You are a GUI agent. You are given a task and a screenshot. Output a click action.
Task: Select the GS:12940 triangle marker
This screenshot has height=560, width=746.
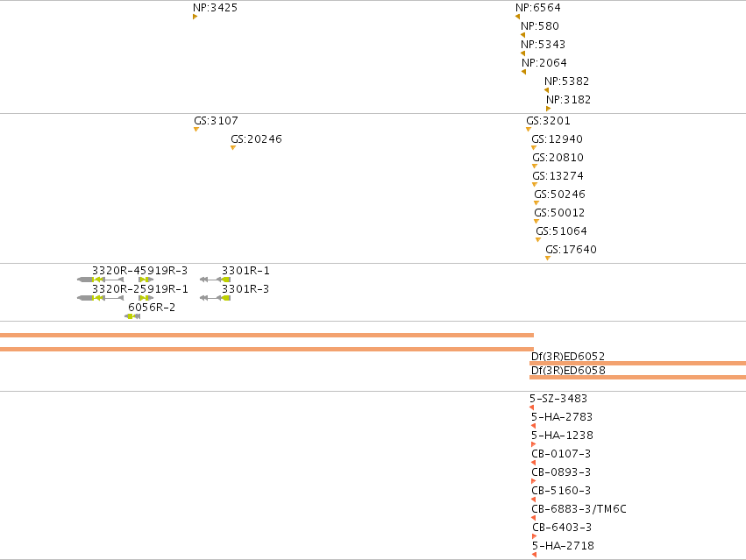coord(534,148)
